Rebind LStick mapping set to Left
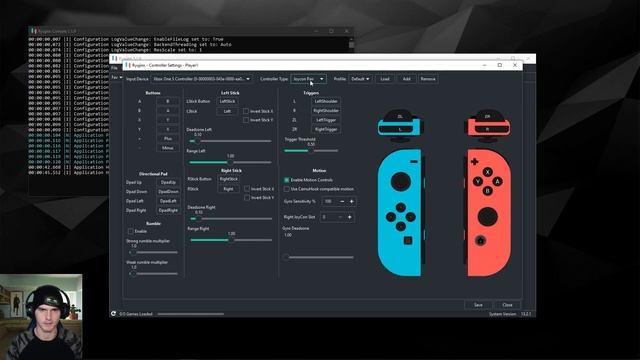 click(227, 111)
